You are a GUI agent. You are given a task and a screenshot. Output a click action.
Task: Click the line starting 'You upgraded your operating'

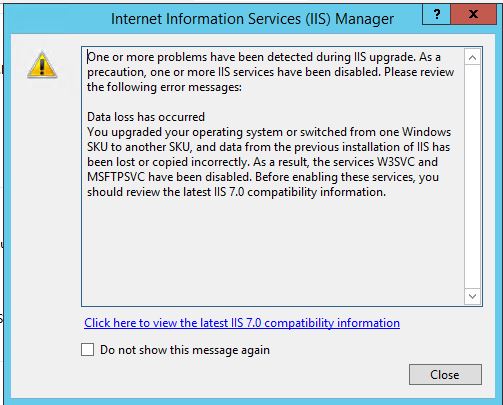[x=269, y=132]
